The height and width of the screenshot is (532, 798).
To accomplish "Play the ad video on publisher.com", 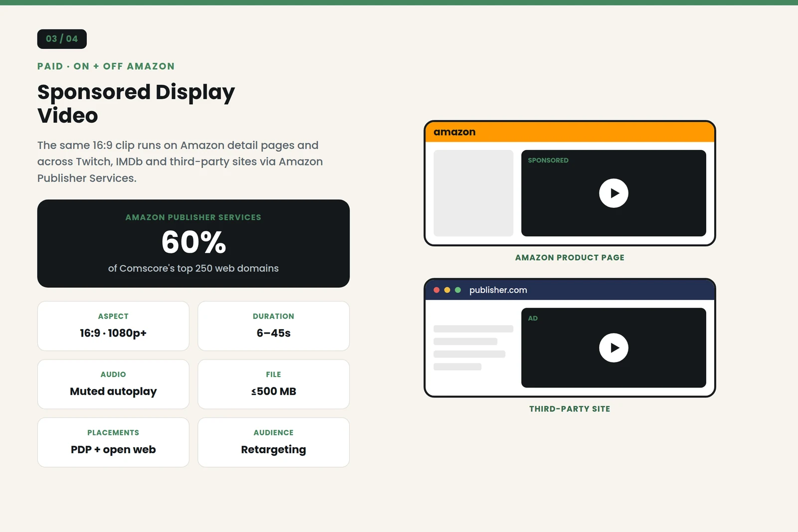I will tap(613, 348).
